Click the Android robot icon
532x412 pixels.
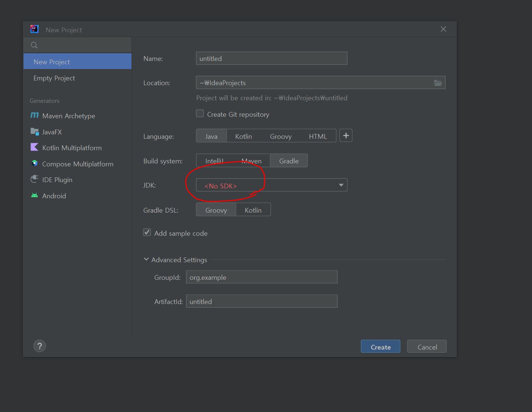35,195
